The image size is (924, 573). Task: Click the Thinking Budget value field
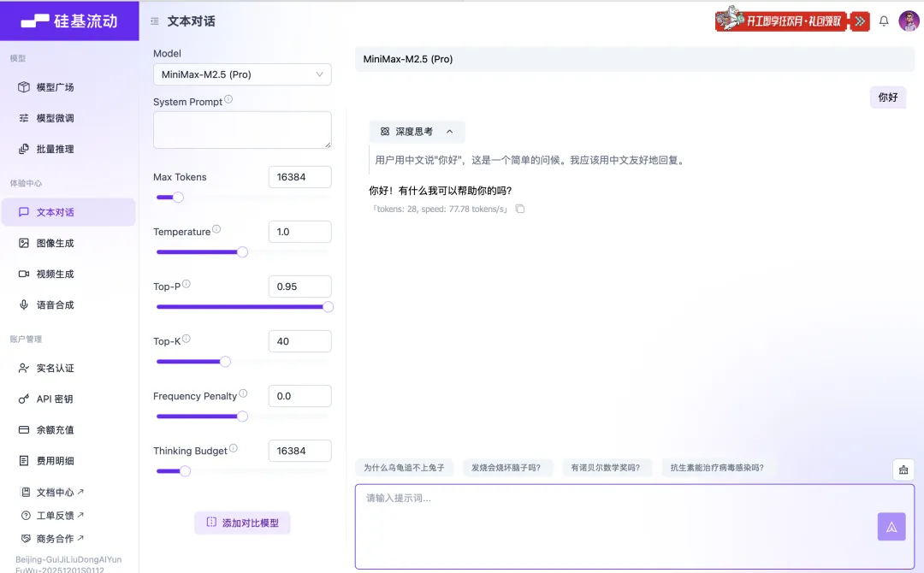coord(300,451)
